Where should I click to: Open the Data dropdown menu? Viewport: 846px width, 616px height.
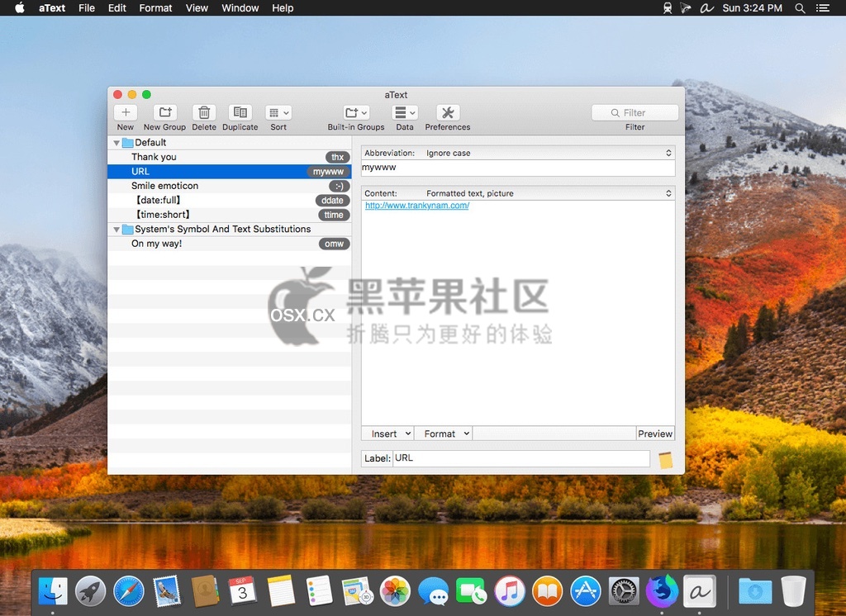click(x=405, y=113)
